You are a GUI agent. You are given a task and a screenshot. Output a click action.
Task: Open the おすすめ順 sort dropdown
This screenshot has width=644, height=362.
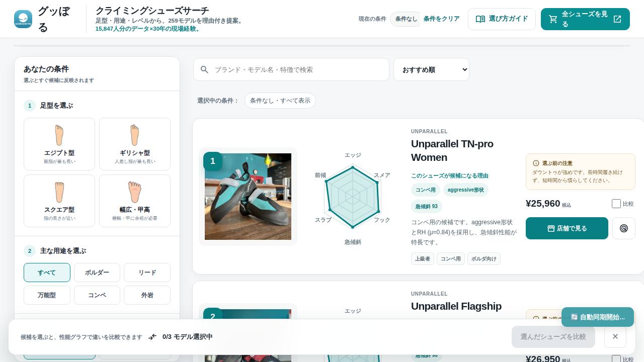(x=431, y=69)
